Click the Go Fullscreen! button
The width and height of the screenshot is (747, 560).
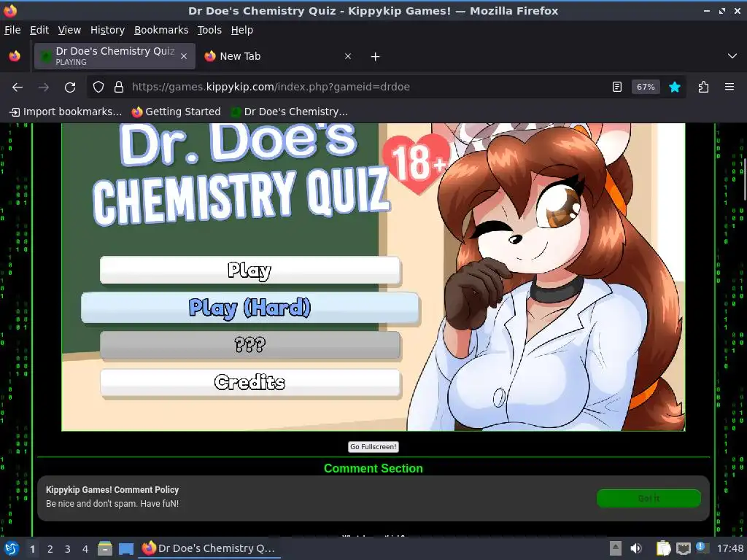point(373,447)
